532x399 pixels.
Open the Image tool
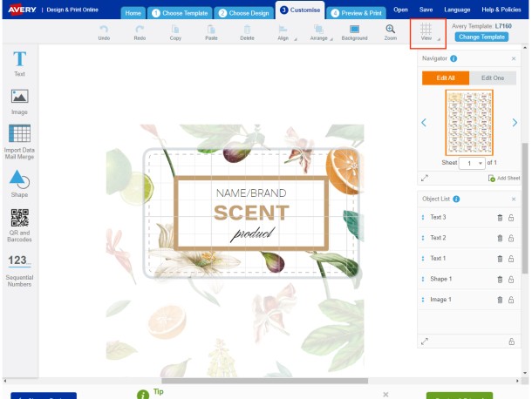tap(19, 102)
